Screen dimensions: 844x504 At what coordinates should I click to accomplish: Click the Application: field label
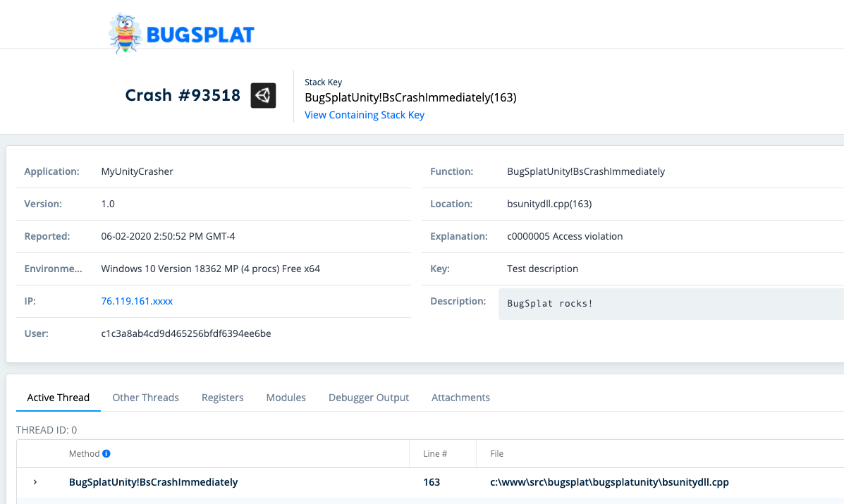pos(51,171)
